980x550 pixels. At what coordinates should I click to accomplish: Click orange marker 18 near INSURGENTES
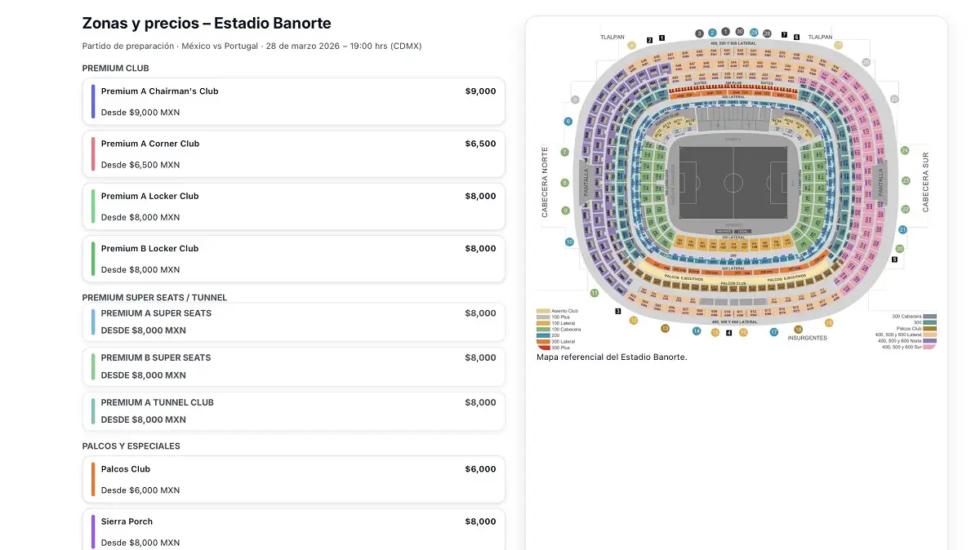click(x=798, y=330)
